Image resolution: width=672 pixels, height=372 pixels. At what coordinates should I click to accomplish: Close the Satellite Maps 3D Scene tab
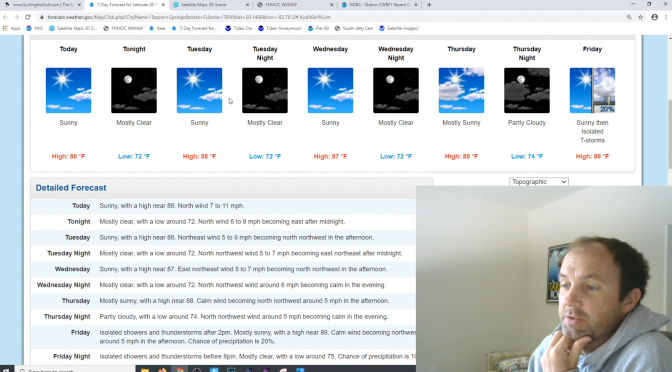click(248, 5)
